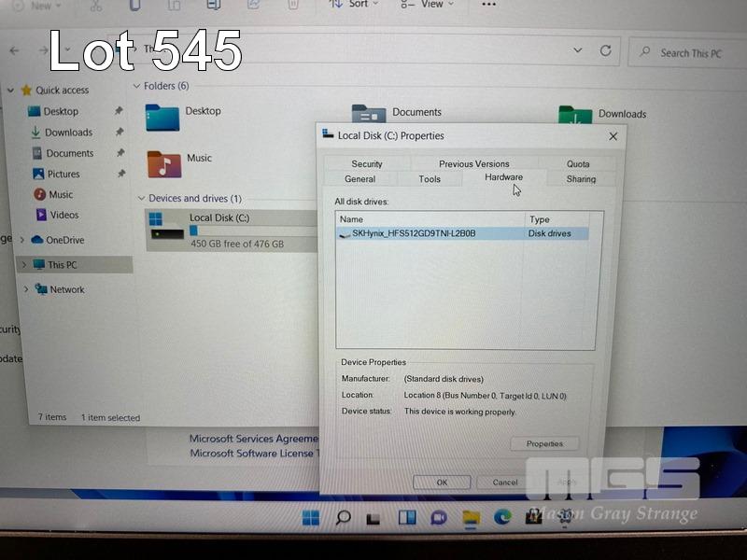Switch to the General tab
The width and height of the screenshot is (747, 560).
(359, 179)
